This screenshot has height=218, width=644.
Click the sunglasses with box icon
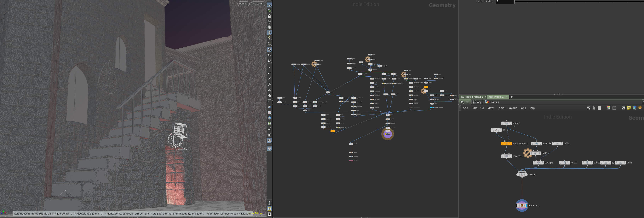(269, 61)
